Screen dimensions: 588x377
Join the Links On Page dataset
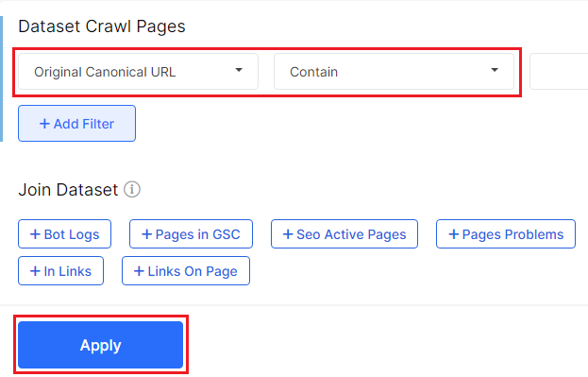click(186, 271)
